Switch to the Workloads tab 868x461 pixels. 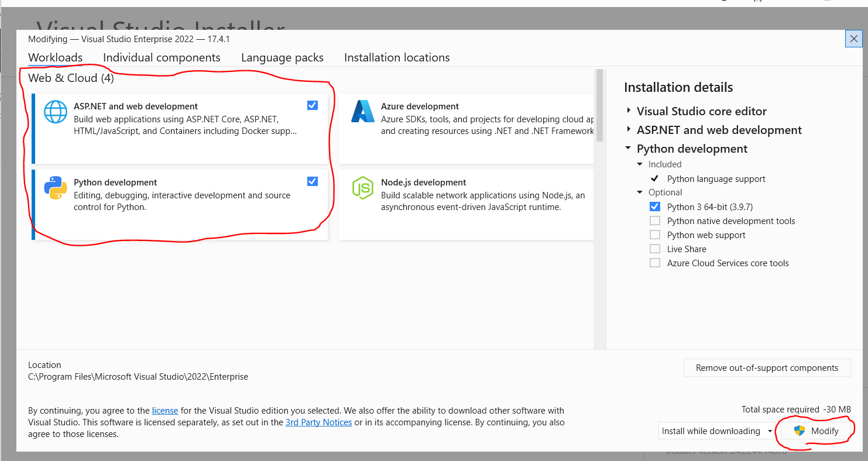(x=56, y=57)
